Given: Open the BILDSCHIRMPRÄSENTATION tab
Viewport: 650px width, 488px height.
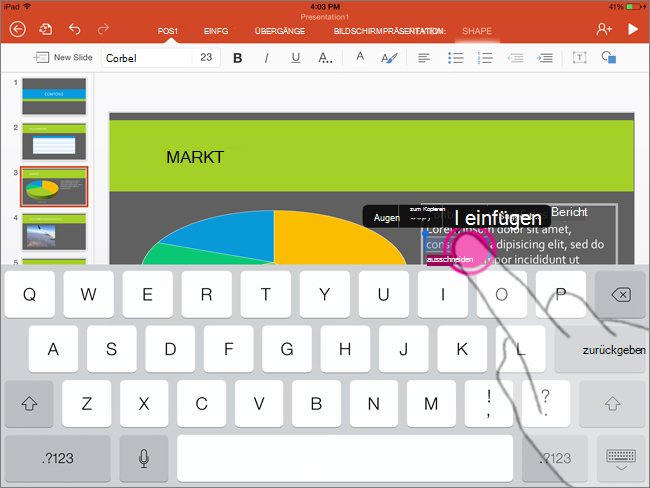Looking at the screenshot, I should point(390,31).
